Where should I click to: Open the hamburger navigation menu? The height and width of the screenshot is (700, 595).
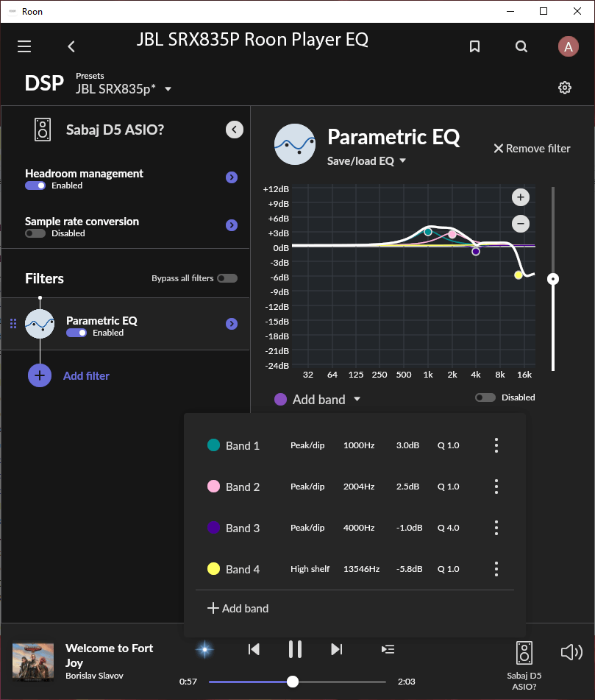tap(24, 46)
